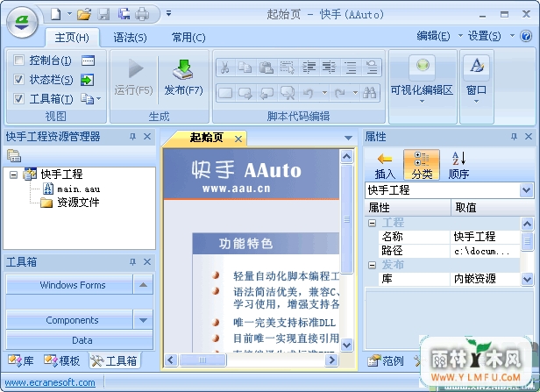Click the project manager toolbar icon
The image size is (540, 392).
14,156
